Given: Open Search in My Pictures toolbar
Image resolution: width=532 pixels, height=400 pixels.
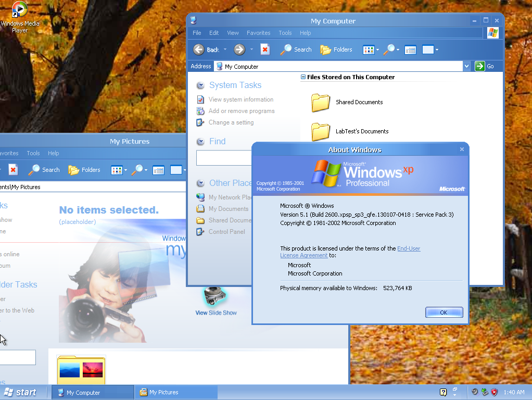Looking at the screenshot, I should [44, 170].
